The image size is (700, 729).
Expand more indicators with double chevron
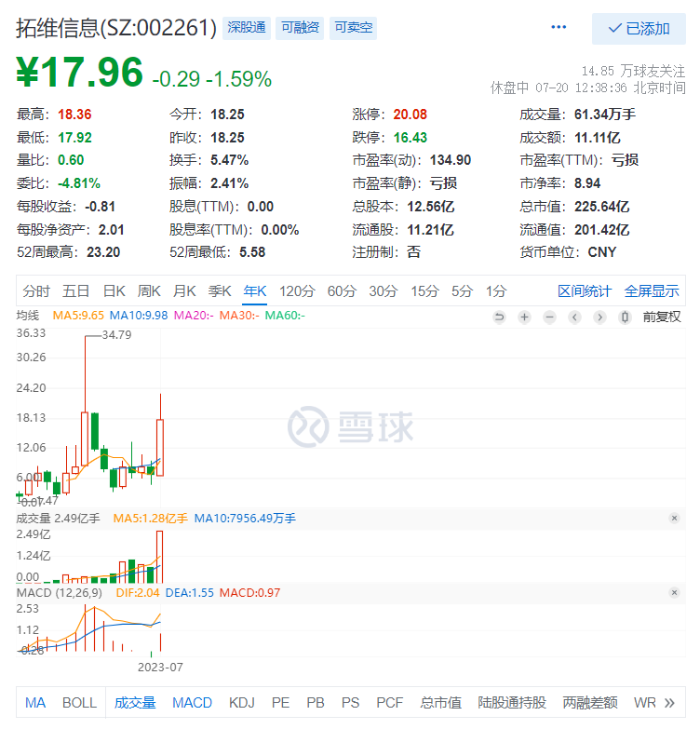(x=669, y=703)
